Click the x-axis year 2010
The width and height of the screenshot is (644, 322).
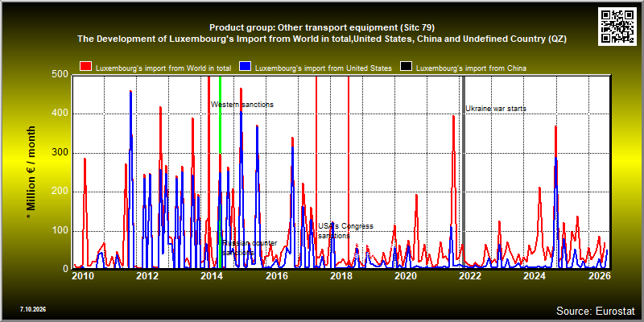click(83, 275)
